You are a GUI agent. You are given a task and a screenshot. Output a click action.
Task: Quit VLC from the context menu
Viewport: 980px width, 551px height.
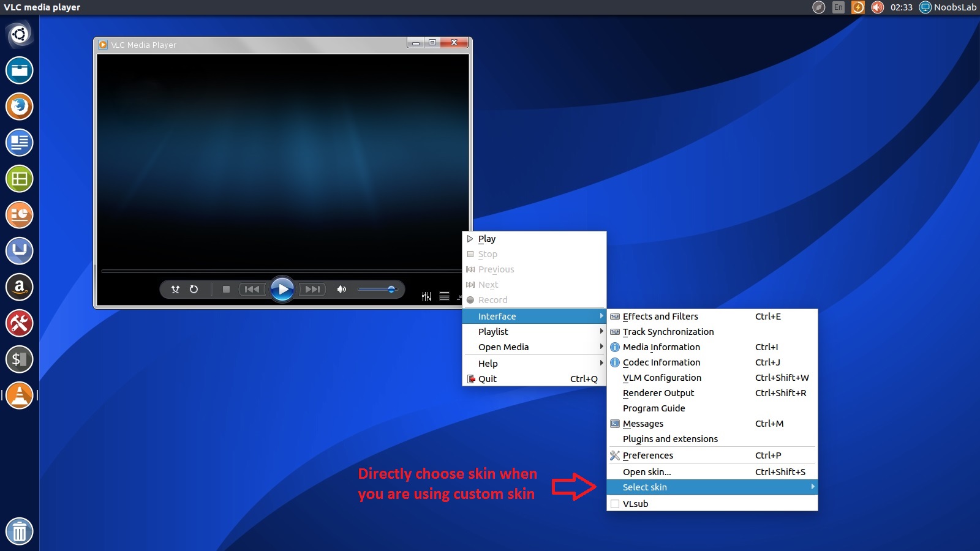(534, 379)
